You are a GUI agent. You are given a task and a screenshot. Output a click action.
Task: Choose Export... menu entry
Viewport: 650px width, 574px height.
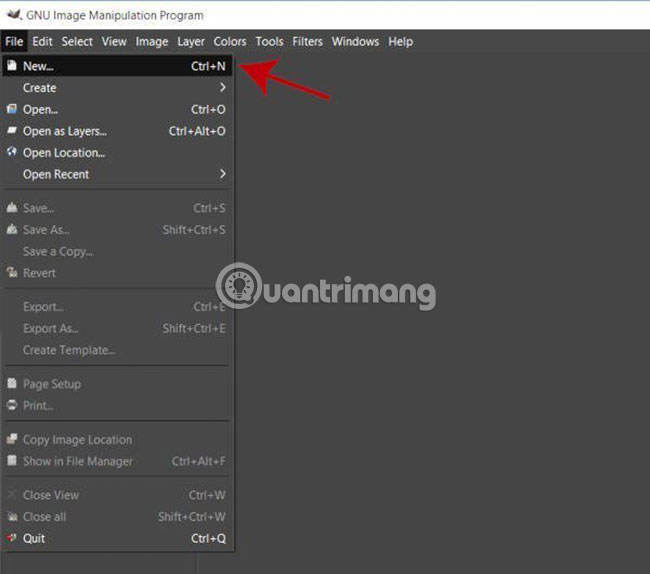[x=117, y=307]
